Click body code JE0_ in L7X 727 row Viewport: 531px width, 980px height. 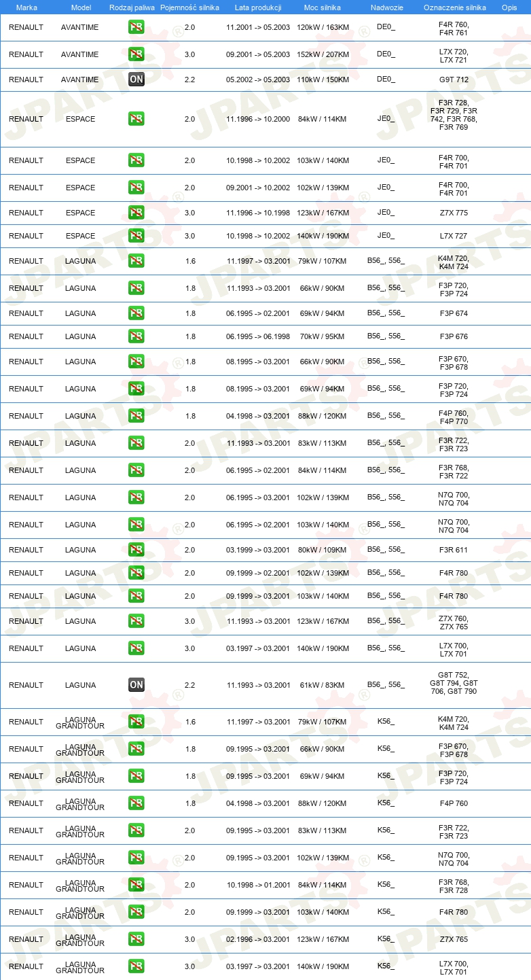coord(386,236)
